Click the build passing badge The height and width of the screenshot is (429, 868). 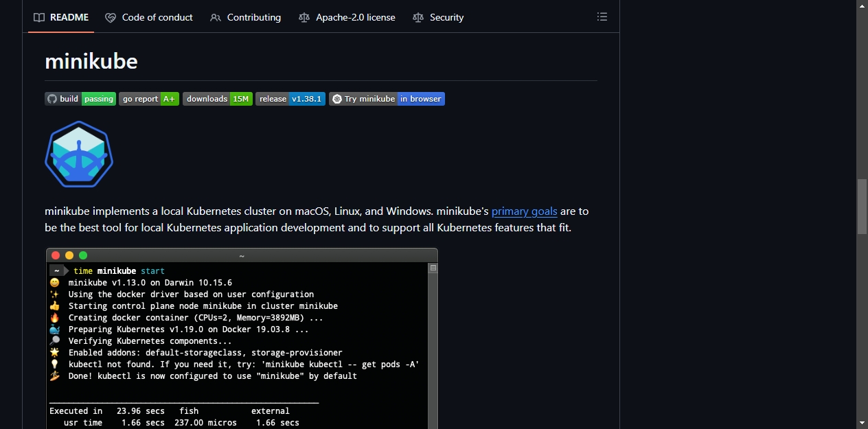point(80,99)
